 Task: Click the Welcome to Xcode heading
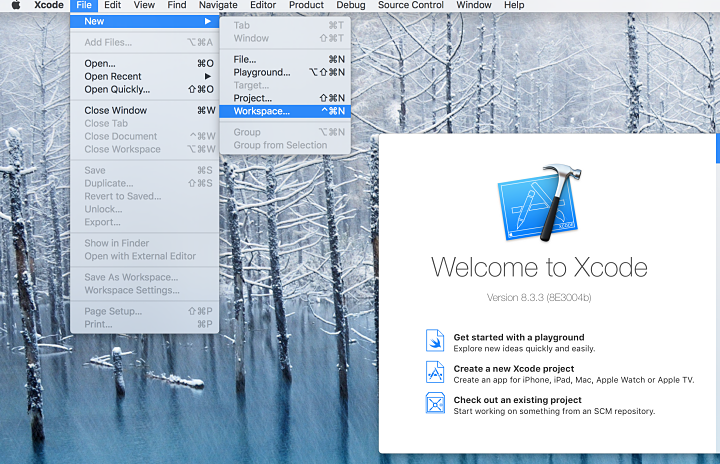point(539,267)
